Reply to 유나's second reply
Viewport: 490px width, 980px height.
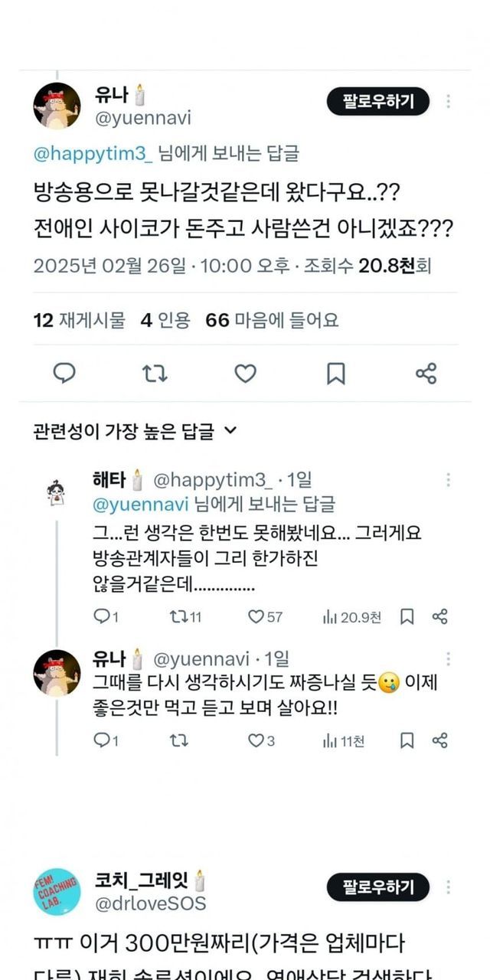point(106,740)
